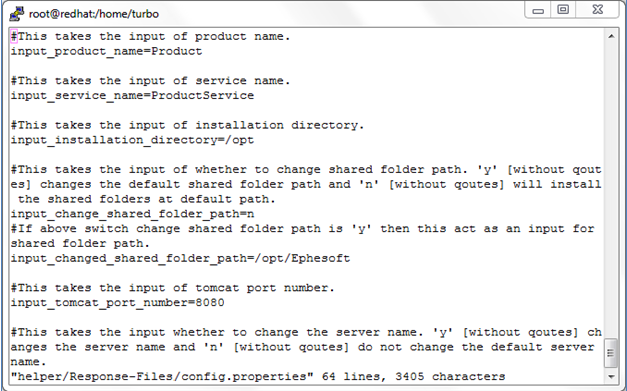This screenshot has height=391, width=627.
Task: Click the pink cursor at first # character
Action: coord(14,36)
